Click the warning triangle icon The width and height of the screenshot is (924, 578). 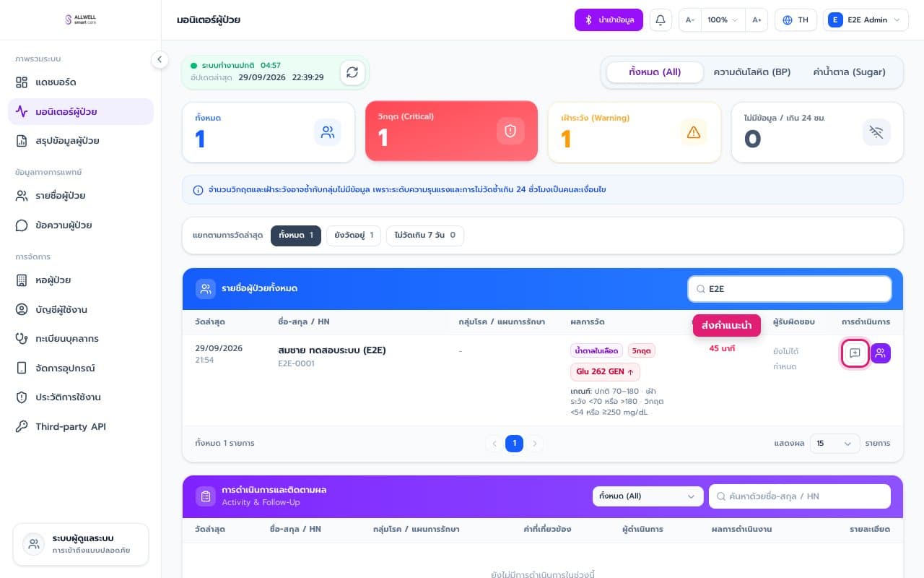tap(694, 131)
